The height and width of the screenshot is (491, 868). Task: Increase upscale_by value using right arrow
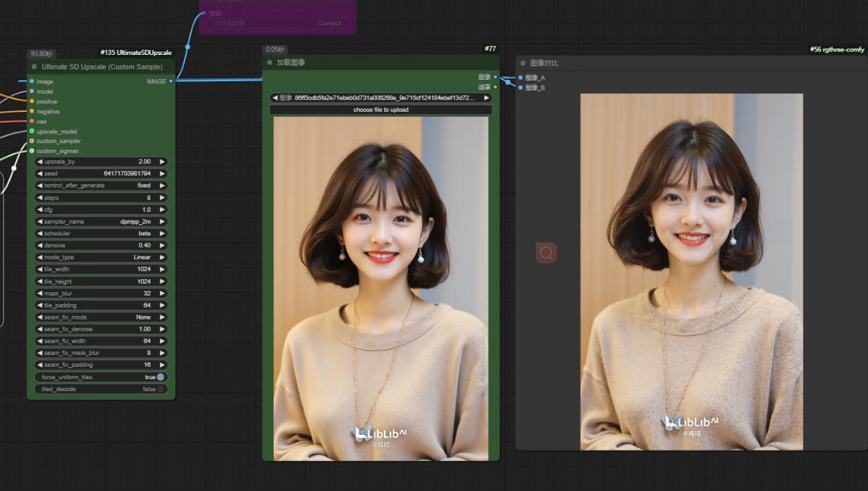click(x=163, y=162)
